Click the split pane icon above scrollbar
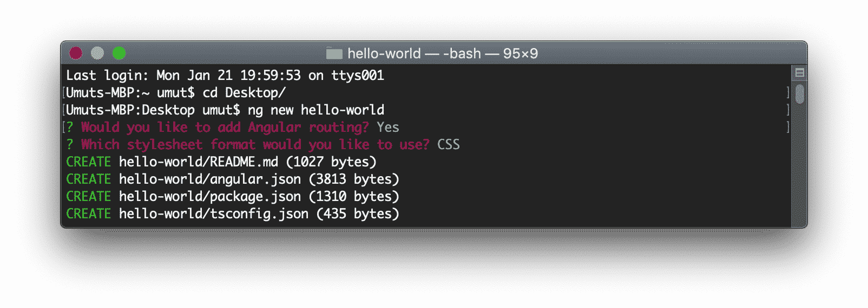Viewport: 868px width, 308px height. pyautogui.click(x=799, y=72)
